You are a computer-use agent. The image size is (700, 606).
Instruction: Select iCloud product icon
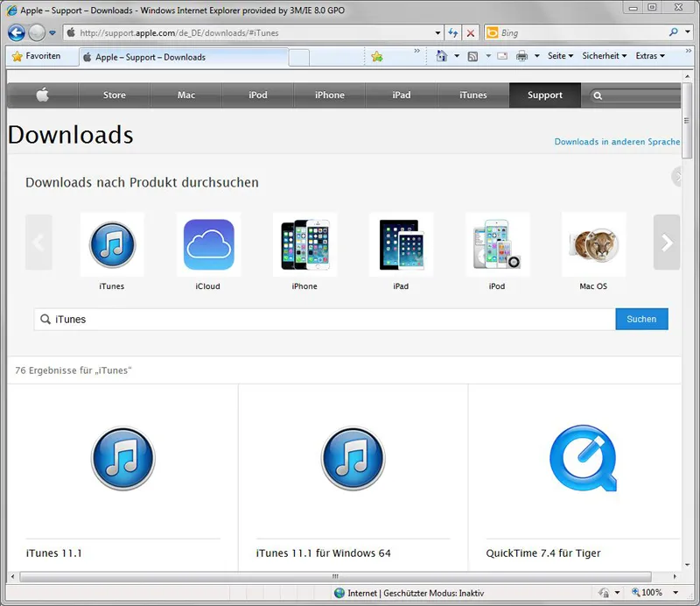[208, 244]
